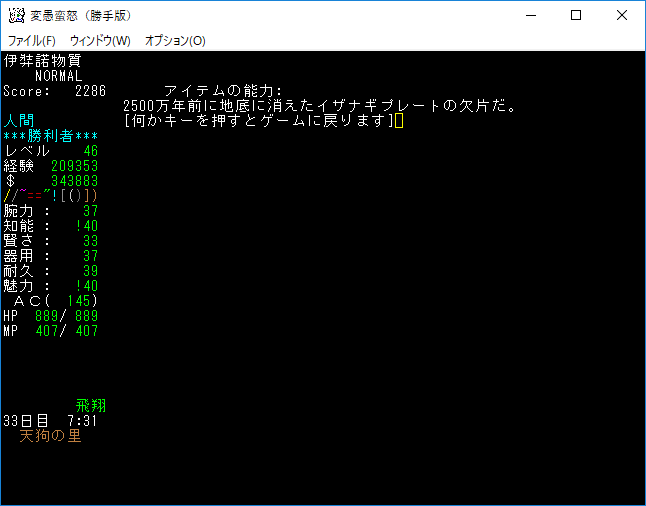Screen dimensions: 646x506
Task: Click the ***勝利者*** winner title
Action: coord(50,136)
